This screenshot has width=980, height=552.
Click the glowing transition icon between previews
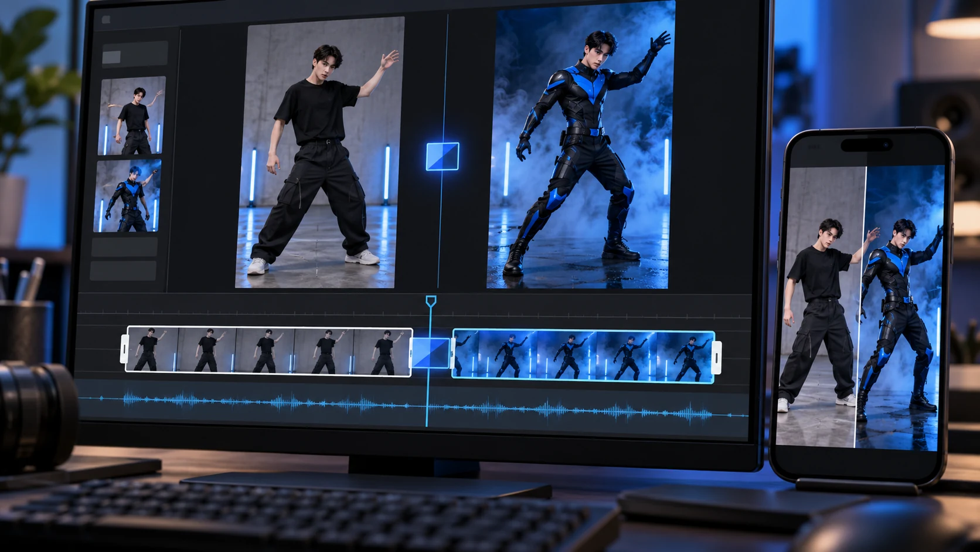443,157
